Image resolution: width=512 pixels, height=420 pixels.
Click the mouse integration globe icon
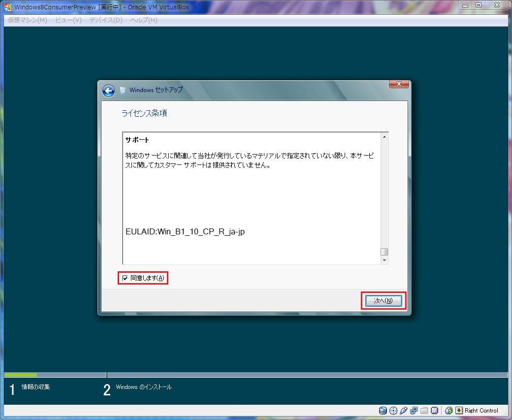(x=448, y=411)
